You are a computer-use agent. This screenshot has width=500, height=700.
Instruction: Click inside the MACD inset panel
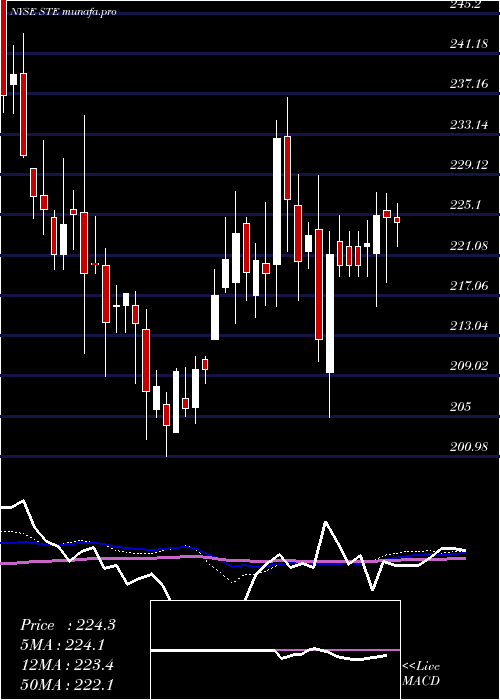click(275, 650)
